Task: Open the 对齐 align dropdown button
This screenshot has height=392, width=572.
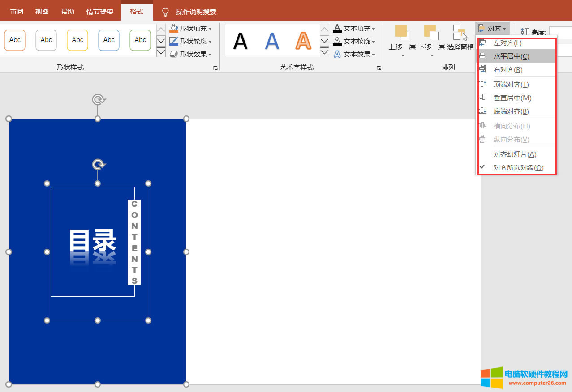Action: (x=493, y=29)
